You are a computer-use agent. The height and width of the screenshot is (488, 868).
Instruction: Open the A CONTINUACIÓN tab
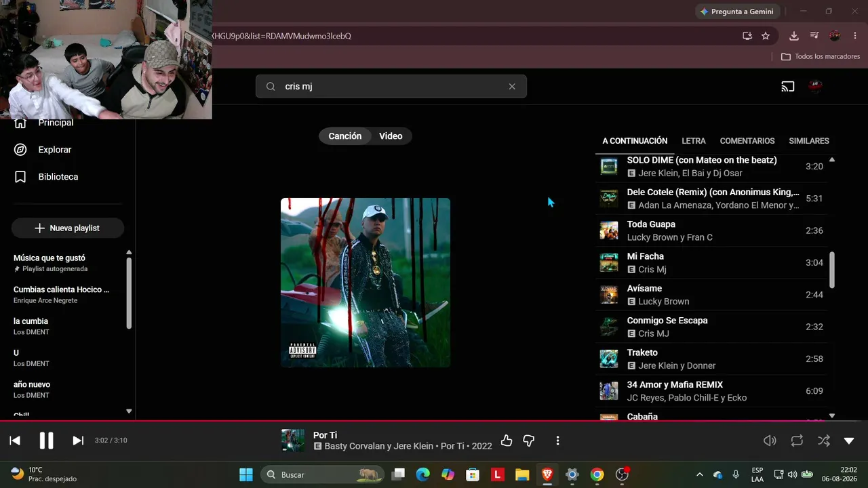(635, 141)
